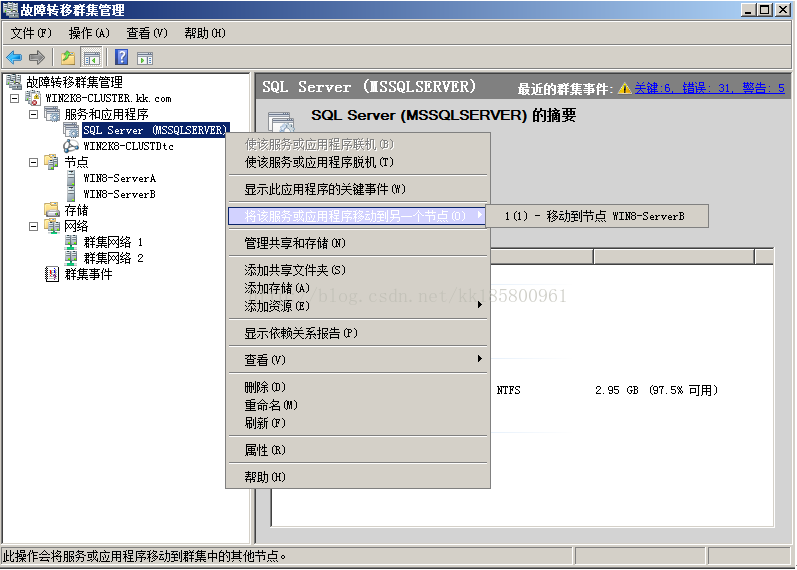Open the recent cluster events link 关键:6, 错误:31, 警告:5

[710, 88]
